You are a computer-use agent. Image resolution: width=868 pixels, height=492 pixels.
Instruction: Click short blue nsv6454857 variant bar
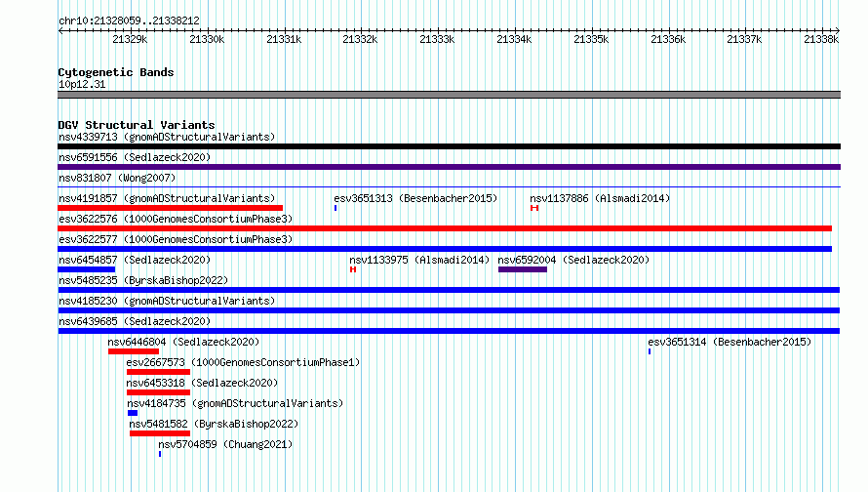[x=87, y=269]
